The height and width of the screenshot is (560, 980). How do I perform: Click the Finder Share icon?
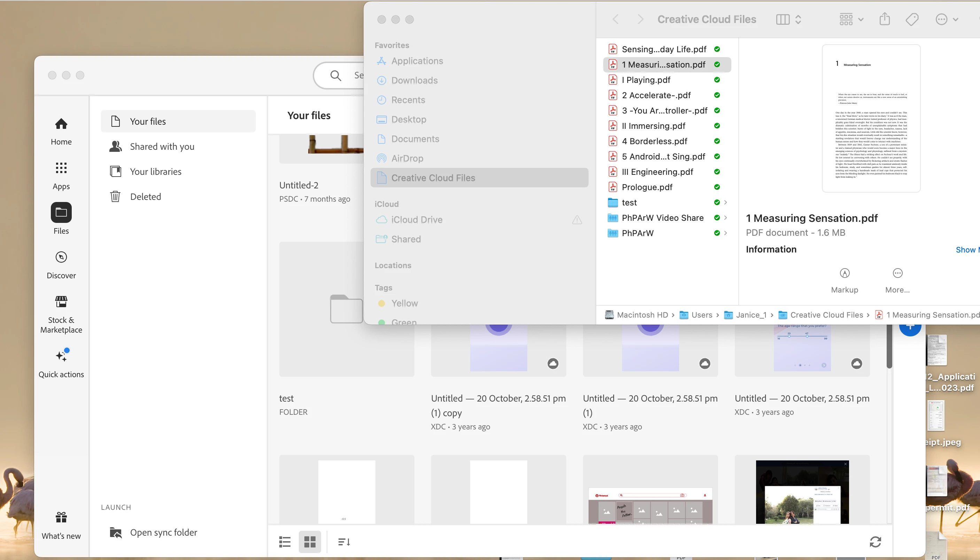point(885,19)
